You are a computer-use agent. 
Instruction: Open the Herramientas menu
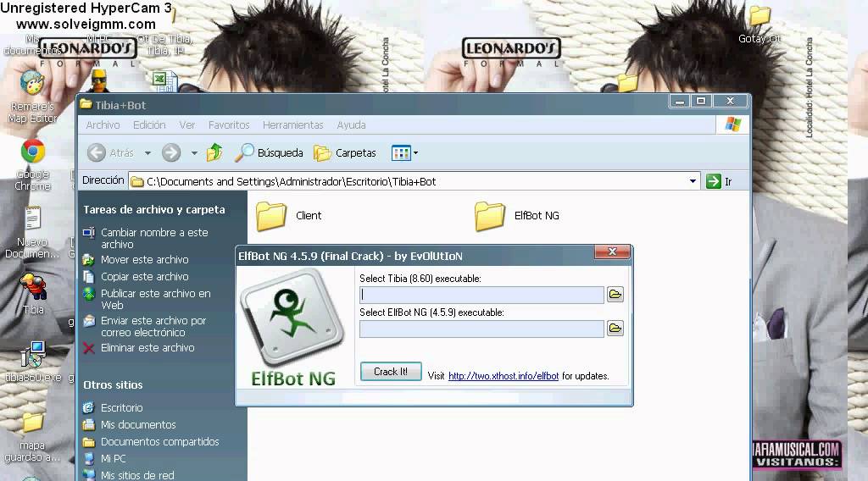pos(292,125)
